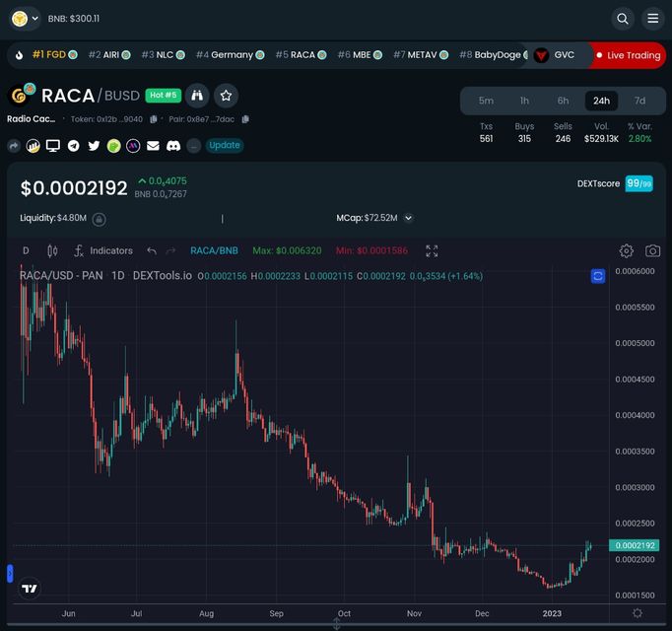The height and width of the screenshot is (631, 672).
Task: Click the Update button
Action: (225, 145)
